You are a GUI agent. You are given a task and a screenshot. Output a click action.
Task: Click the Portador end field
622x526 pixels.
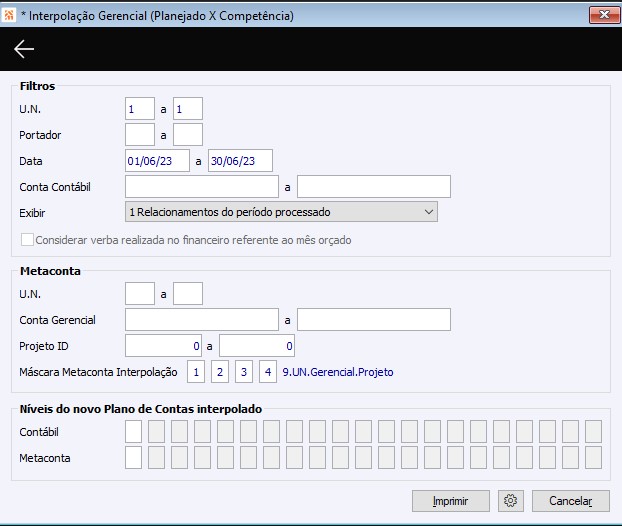[x=188, y=135]
